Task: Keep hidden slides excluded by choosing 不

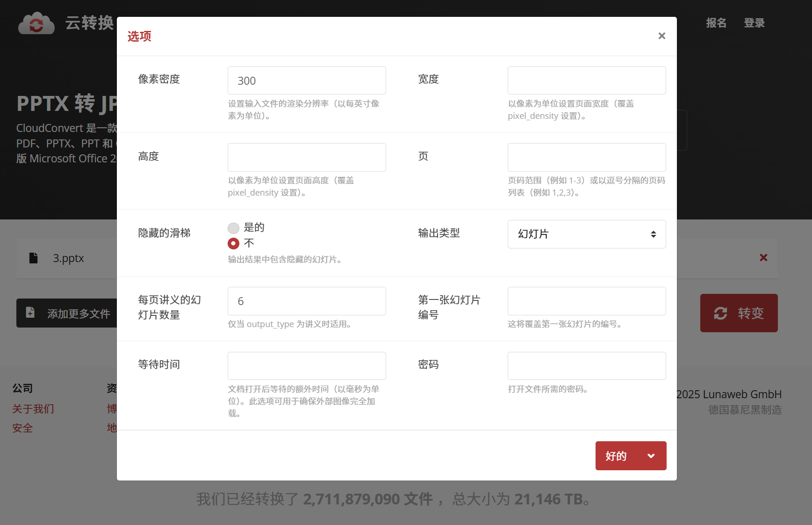Action: tap(233, 243)
